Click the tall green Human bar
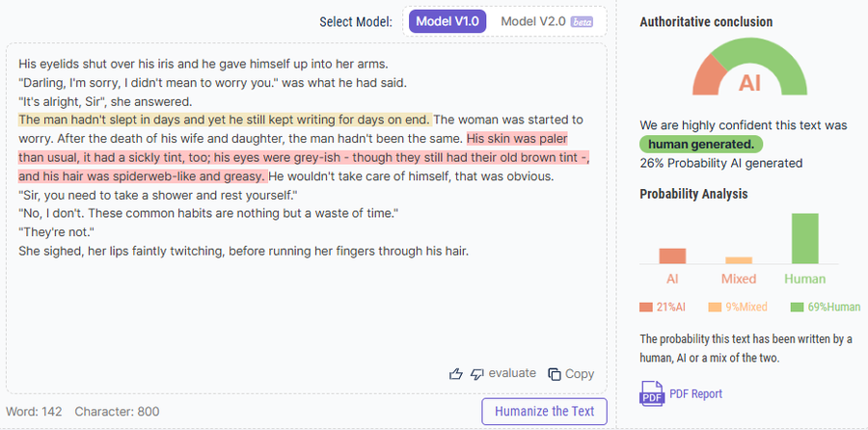The width and height of the screenshot is (868, 430). coord(804,238)
